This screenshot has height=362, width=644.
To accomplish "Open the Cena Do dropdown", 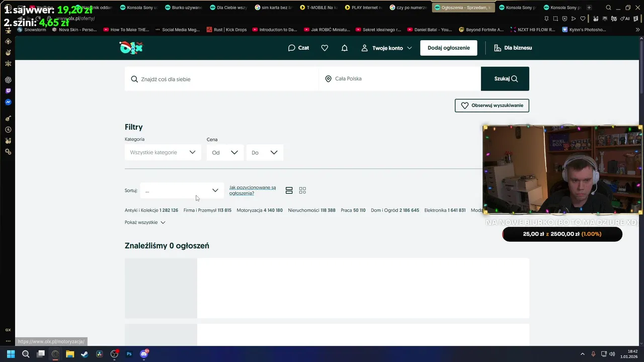I will 265,152.
